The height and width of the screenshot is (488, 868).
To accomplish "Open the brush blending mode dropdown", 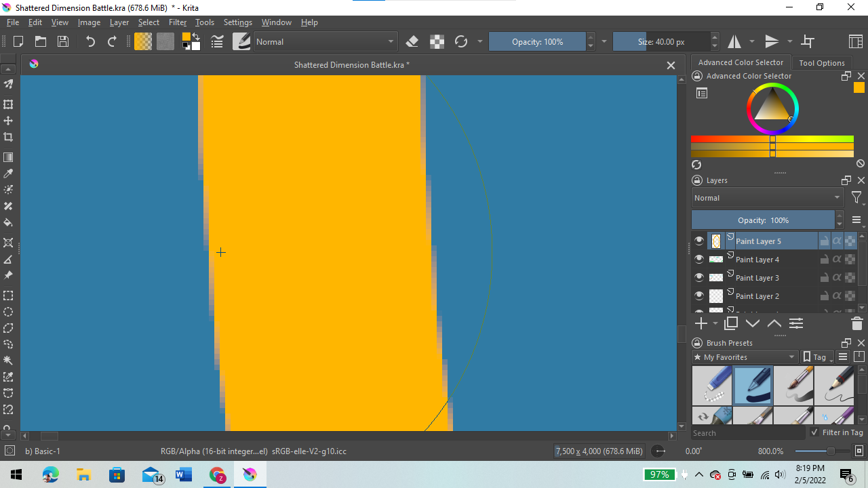I will [325, 41].
